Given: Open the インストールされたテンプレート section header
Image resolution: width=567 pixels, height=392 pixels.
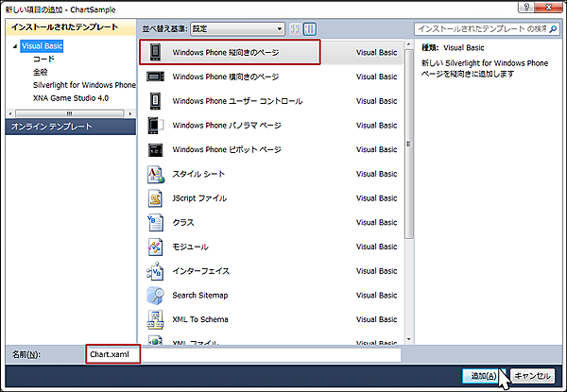Looking at the screenshot, I should tap(71, 27).
